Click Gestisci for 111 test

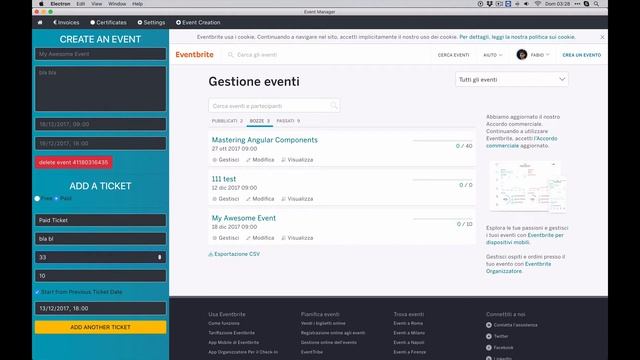(x=226, y=199)
